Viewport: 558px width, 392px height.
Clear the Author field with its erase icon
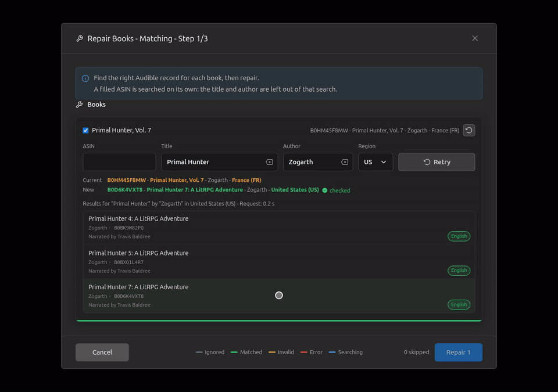[x=345, y=162]
